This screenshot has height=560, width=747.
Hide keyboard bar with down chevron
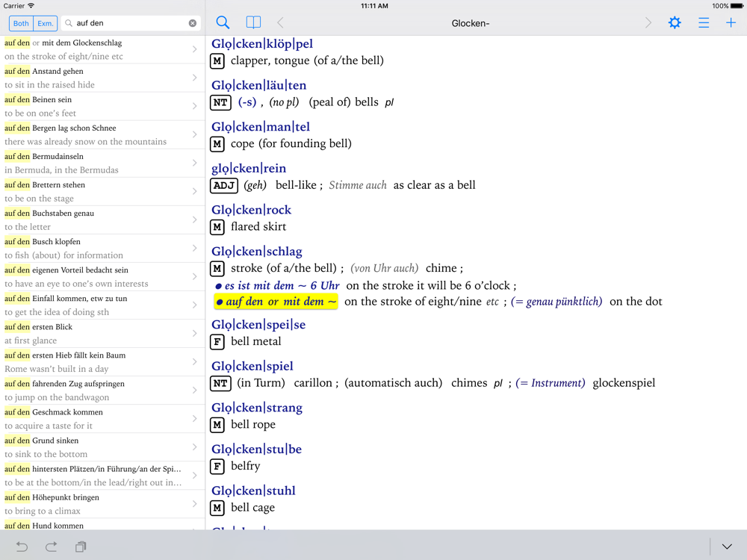click(727, 547)
